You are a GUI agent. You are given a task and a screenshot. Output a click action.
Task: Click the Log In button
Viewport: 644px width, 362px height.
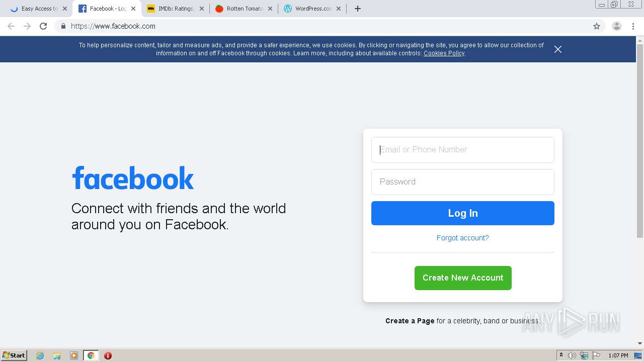click(x=463, y=213)
